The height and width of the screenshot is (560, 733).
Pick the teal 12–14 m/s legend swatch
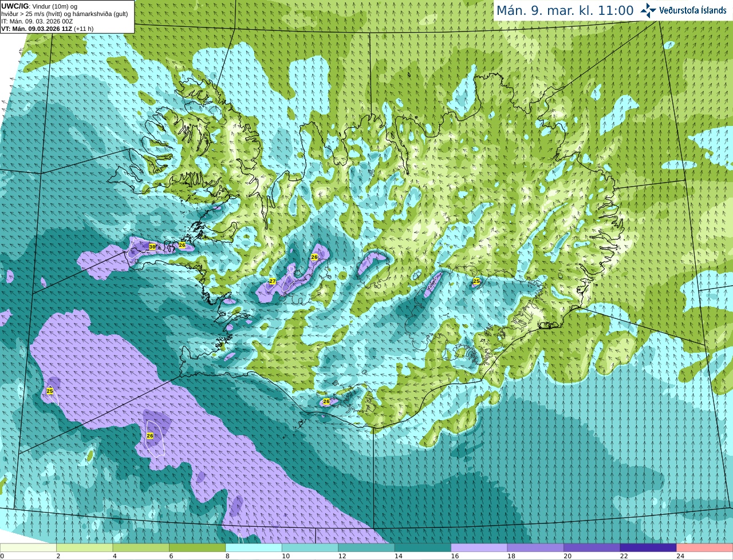366,548
